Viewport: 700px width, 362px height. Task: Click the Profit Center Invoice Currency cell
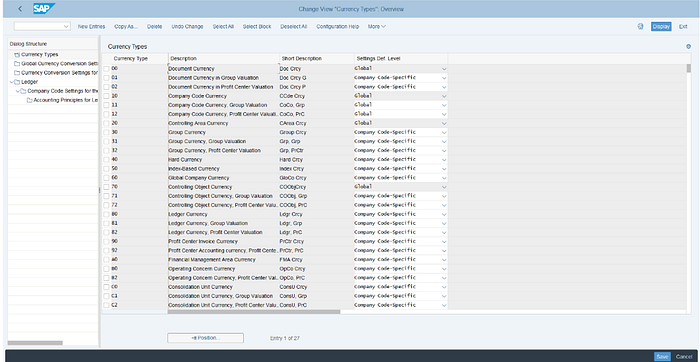223,241
